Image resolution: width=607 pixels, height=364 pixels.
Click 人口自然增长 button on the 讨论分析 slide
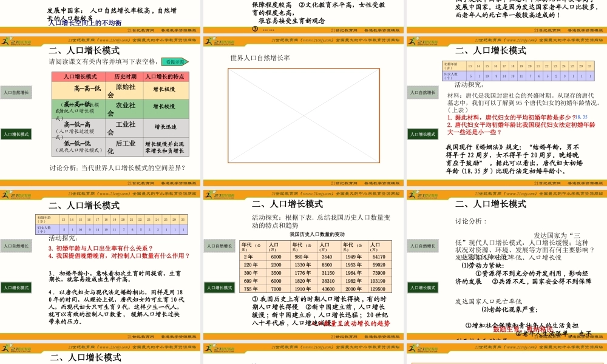tap(422, 246)
